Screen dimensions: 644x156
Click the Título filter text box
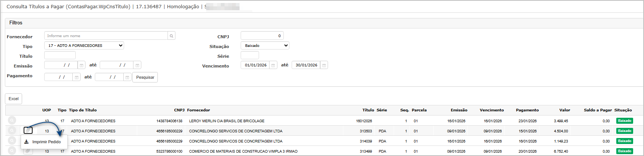coord(60,55)
